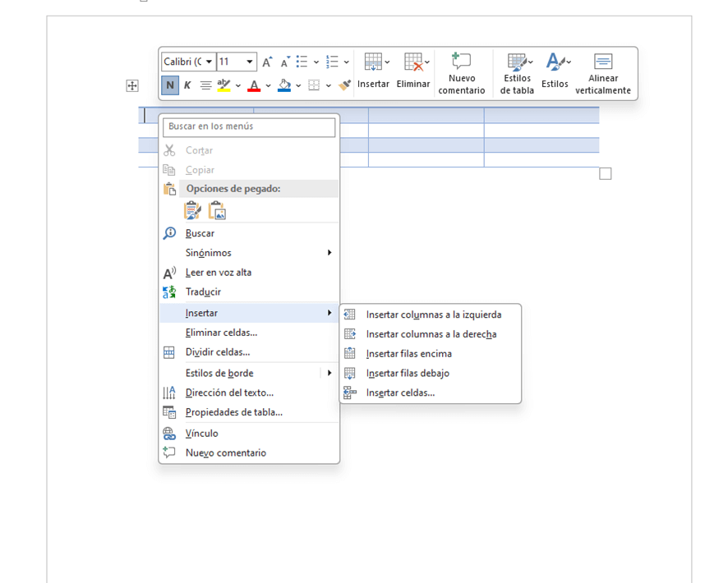Click the Vínculo menu entry
Screen dimensions: 728x583
coord(201,434)
